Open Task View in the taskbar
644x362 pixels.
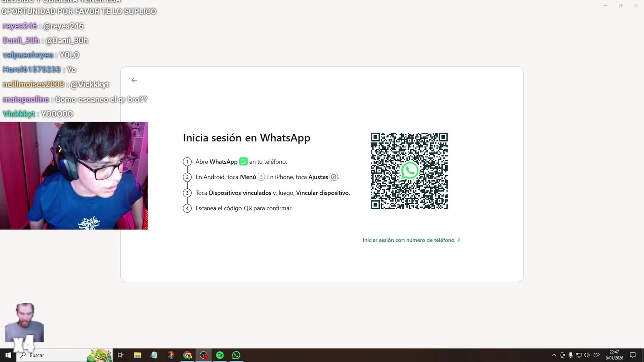coord(121,355)
